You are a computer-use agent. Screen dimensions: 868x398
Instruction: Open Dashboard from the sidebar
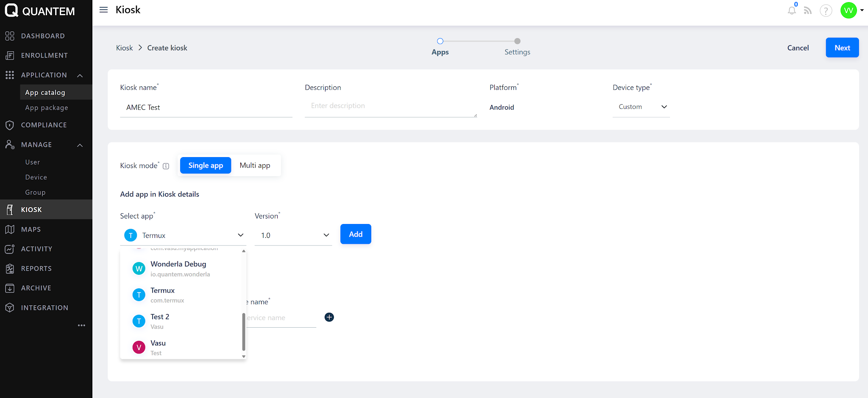click(x=43, y=36)
